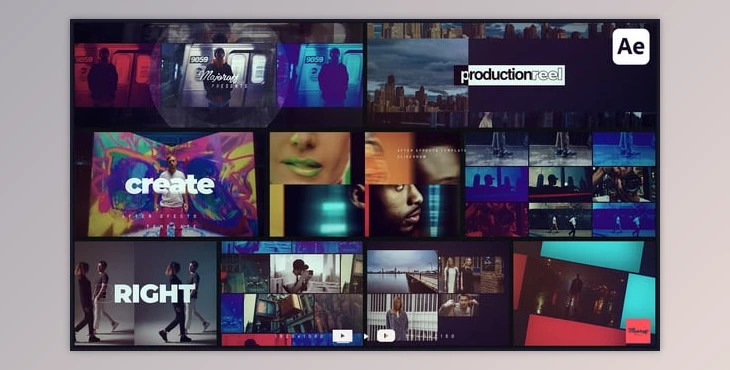The width and height of the screenshot is (730, 370).
Task: Select the "RIGHT" walking couple title text
Action: (x=155, y=294)
